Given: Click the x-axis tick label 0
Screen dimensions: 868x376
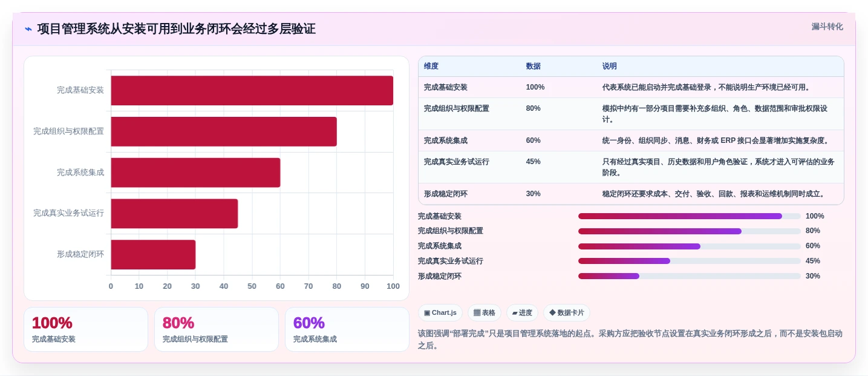Looking at the screenshot, I should [x=111, y=286].
